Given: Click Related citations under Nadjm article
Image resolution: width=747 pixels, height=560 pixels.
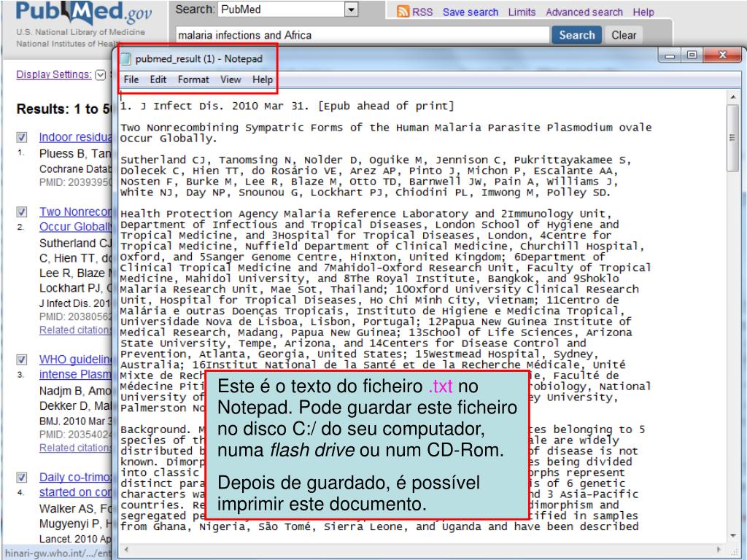Looking at the screenshot, I should (x=75, y=448).
